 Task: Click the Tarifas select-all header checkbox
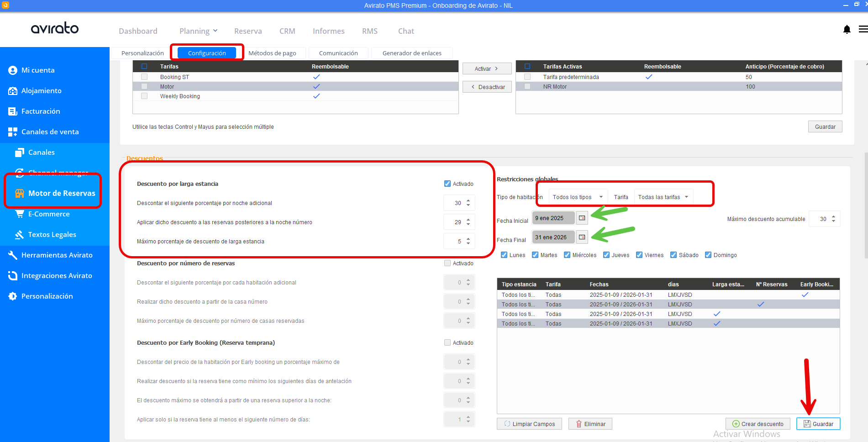(x=144, y=67)
